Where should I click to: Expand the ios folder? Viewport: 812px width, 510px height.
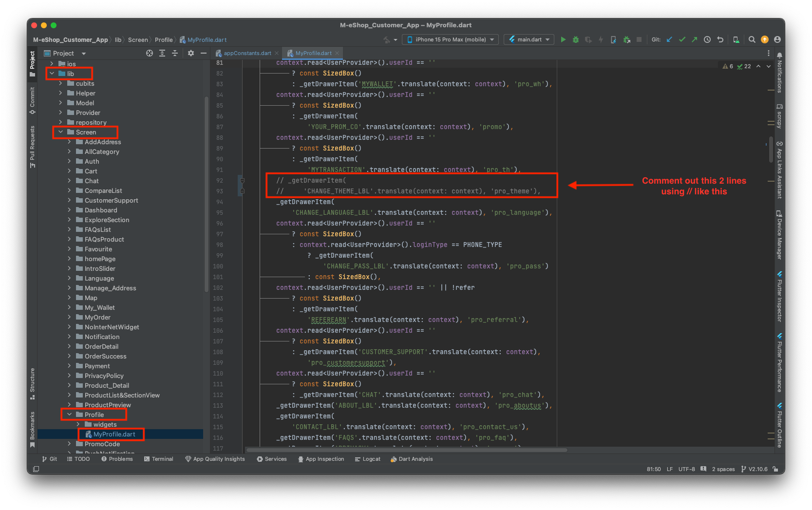click(x=52, y=64)
